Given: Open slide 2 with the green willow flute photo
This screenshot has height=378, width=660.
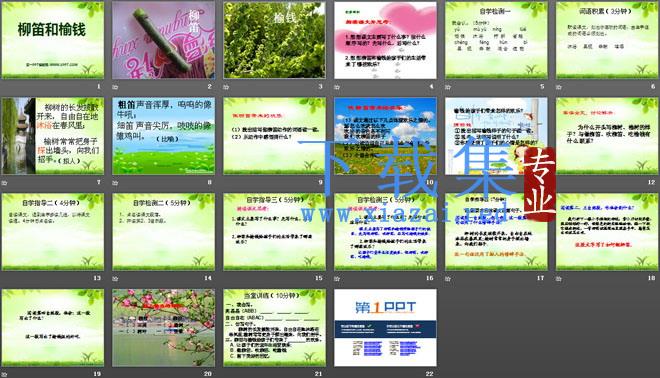Looking at the screenshot, I should [x=163, y=40].
